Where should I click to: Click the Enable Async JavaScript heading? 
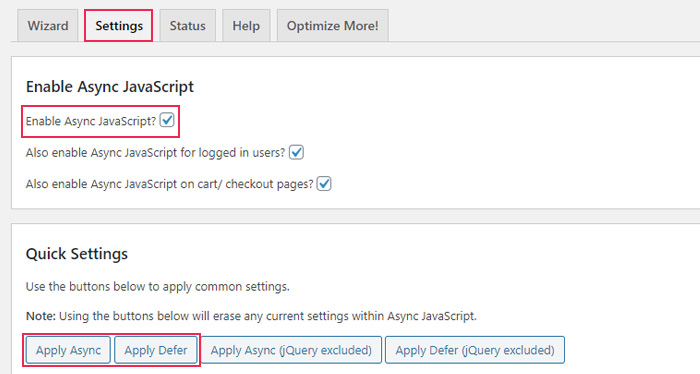[110, 87]
